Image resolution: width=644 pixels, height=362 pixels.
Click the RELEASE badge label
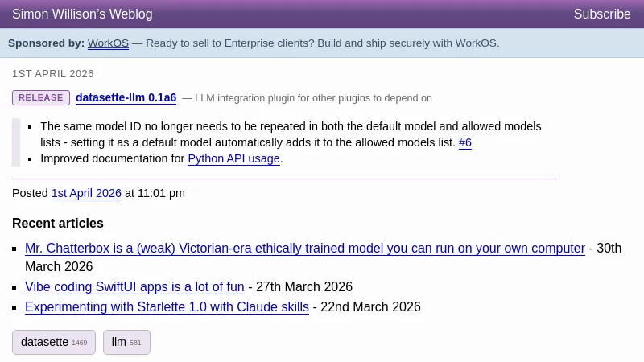pos(40,98)
